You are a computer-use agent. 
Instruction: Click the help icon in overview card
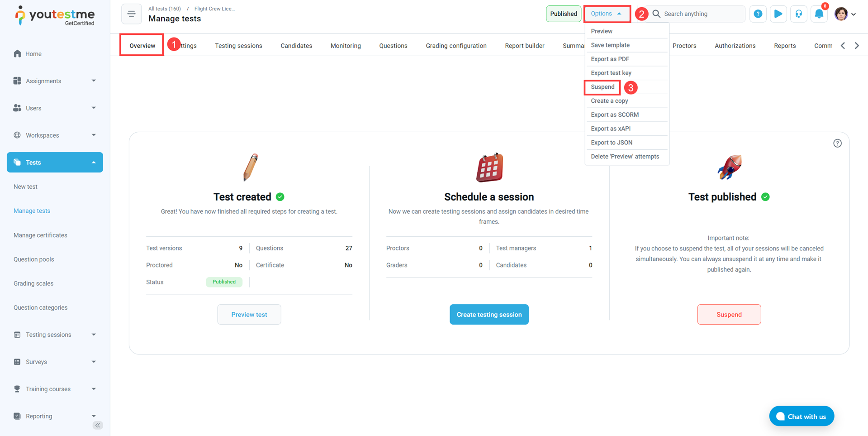coord(837,143)
